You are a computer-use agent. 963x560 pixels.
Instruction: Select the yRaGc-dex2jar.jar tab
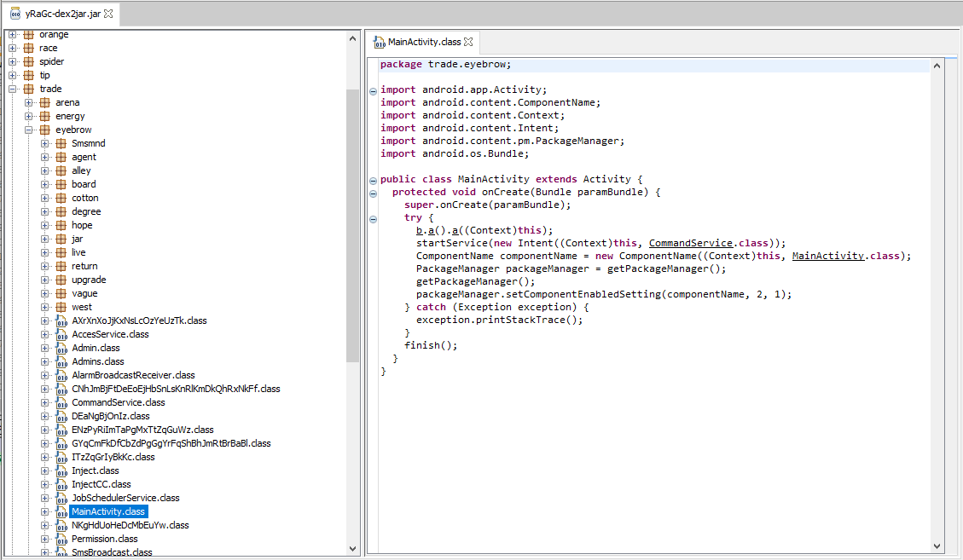(62, 14)
